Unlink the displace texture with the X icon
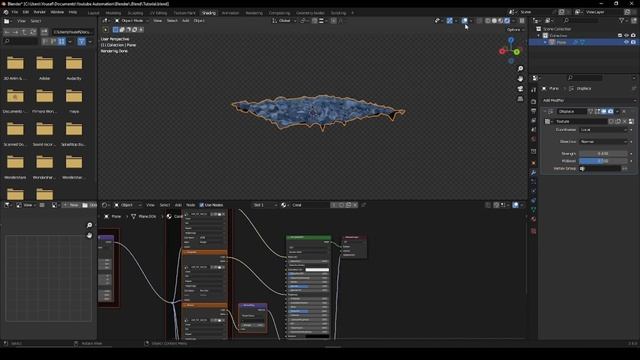 (624, 121)
